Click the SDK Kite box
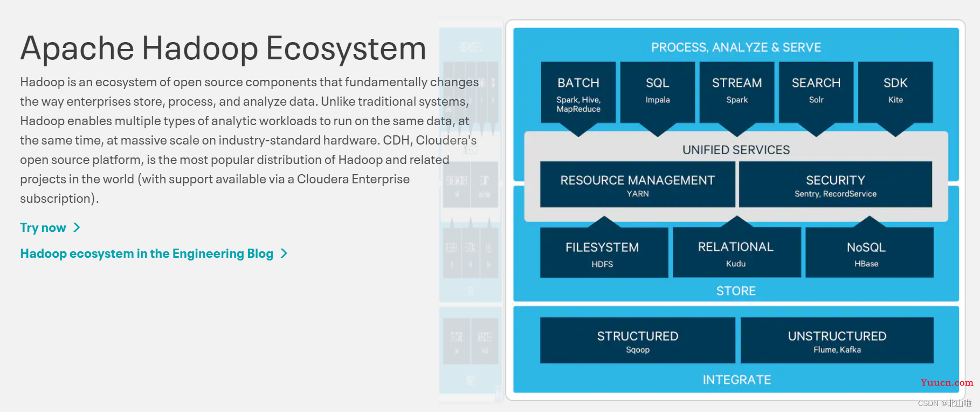This screenshot has height=412, width=980. pyautogui.click(x=895, y=93)
